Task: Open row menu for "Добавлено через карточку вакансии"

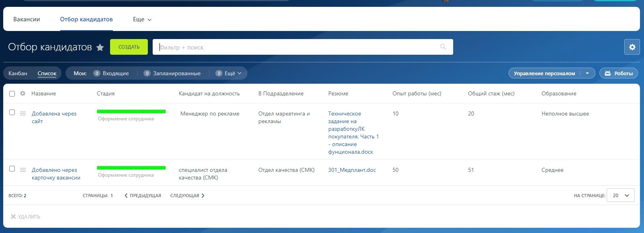Action: point(23,170)
